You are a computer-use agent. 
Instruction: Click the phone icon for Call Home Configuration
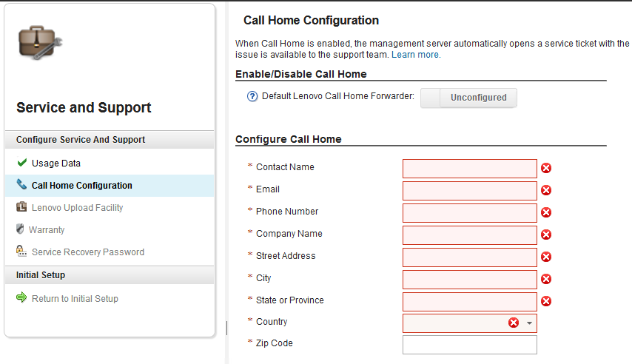[x=21, y=184]
